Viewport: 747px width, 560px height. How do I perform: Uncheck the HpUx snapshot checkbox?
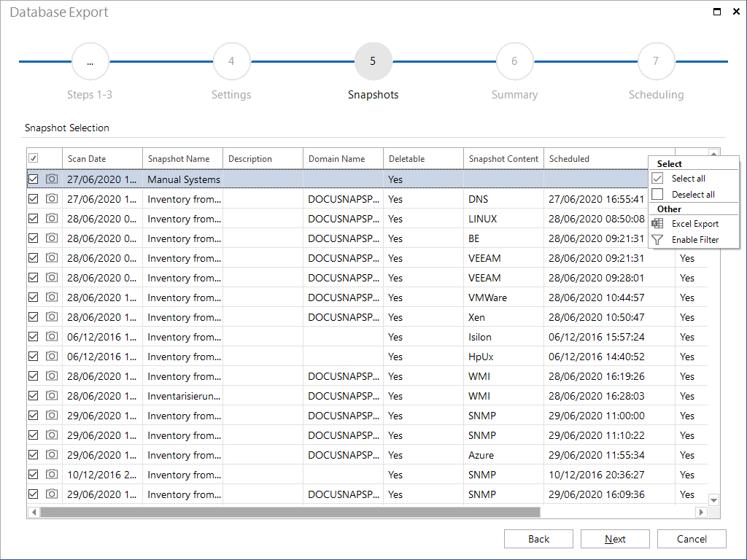[34, 356]
